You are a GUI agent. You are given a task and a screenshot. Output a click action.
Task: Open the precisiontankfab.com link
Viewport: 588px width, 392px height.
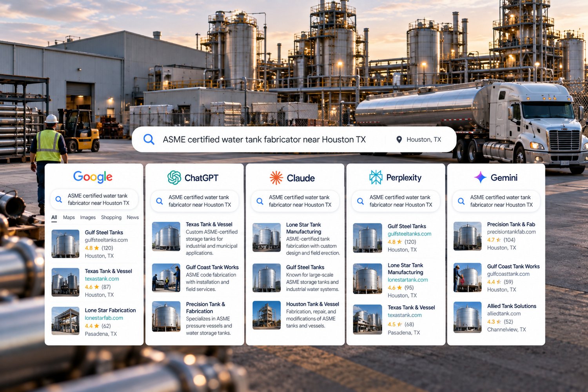(x=511, y=232)
